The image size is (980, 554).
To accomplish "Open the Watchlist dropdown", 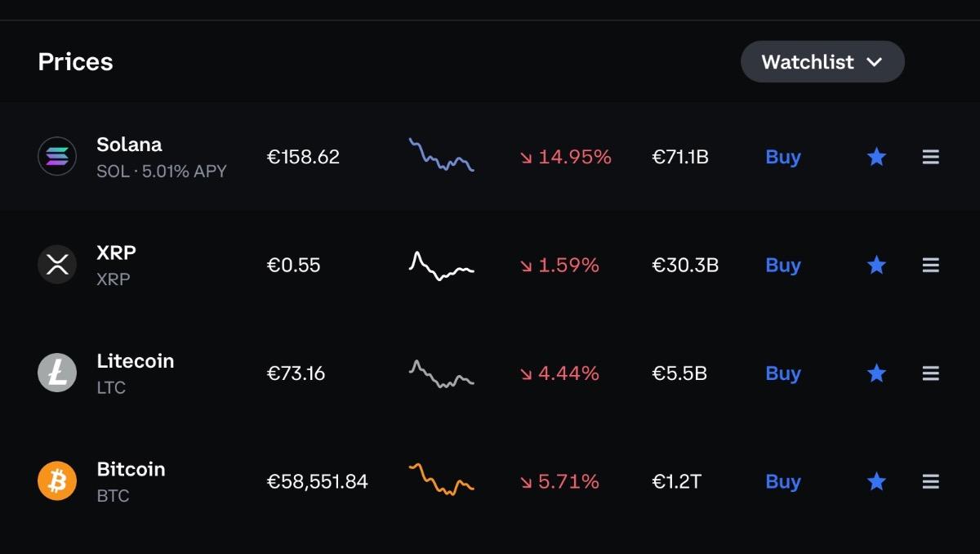I will [x=822, y=62].
